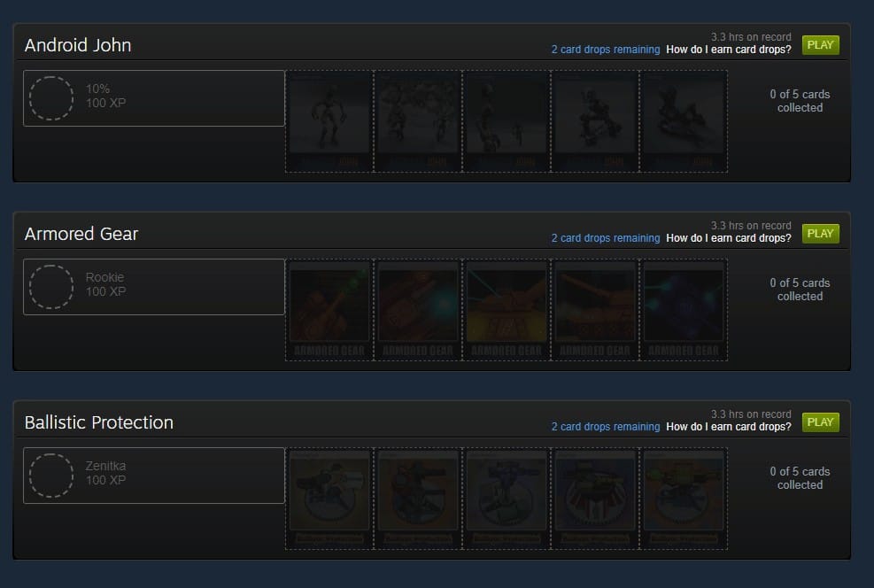This screenshot has width=874, height=588.
Task: Open the Armored Gear game title
Action: pyautogui.click(x=81, y=234)
